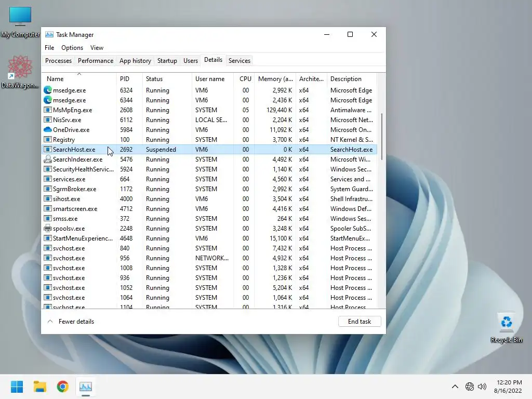The image size is (532, 399).
Task: Click the 'Spooler SubS...' description cell
Action: (351, 229)
